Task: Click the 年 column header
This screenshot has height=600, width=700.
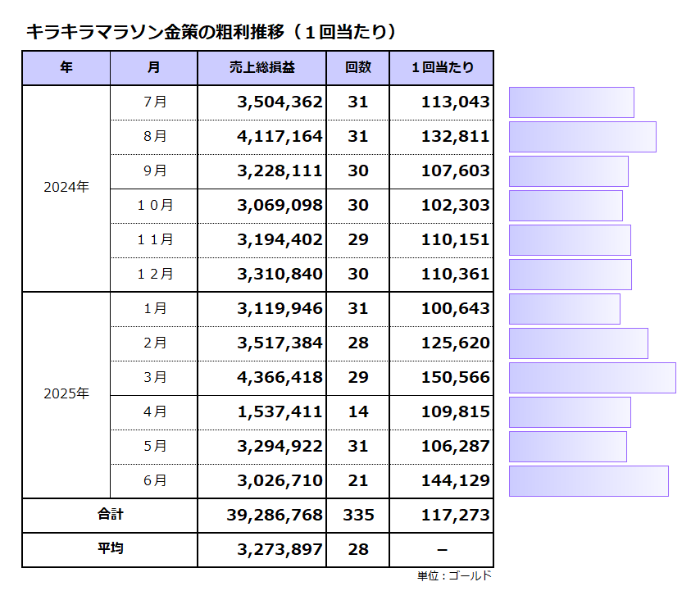Action: 66,68
